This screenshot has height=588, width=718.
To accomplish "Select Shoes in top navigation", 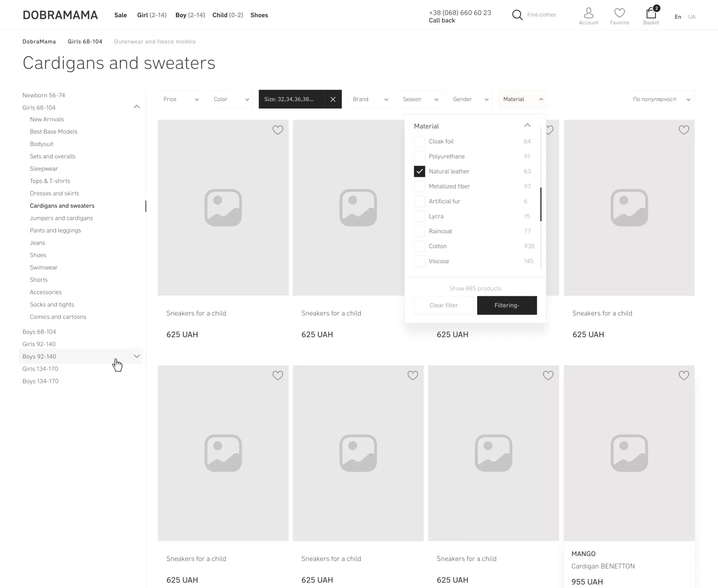I will click(x=259, y=15).
